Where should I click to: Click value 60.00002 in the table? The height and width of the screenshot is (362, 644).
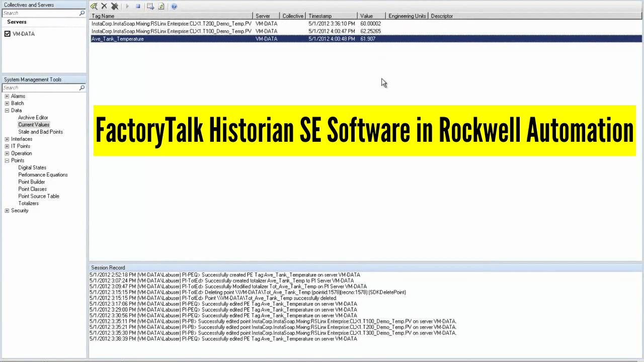pyautogui.click(x=370, y=24)
